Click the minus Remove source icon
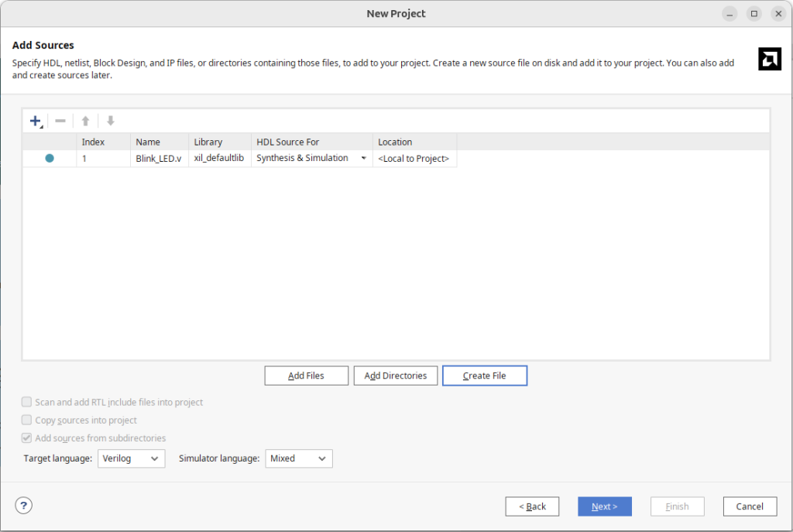The height and width of the screenshot is (532, 793). tap(60, 121)
